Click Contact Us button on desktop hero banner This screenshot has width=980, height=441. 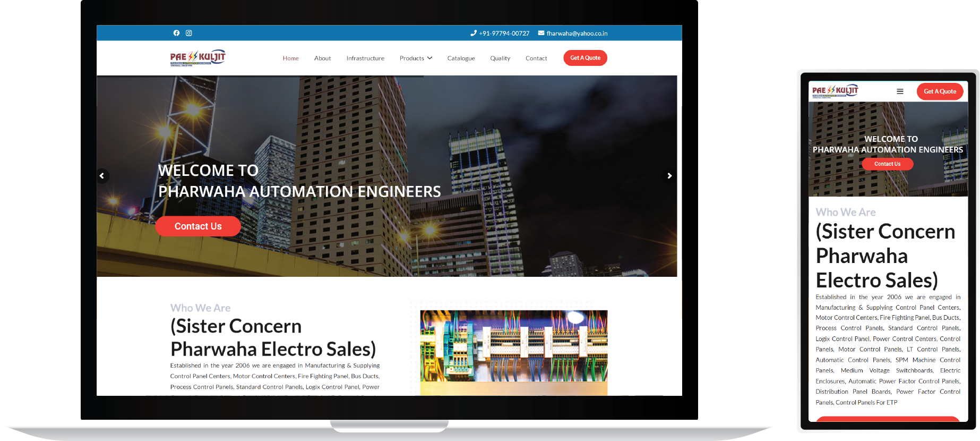coord(198,226)
